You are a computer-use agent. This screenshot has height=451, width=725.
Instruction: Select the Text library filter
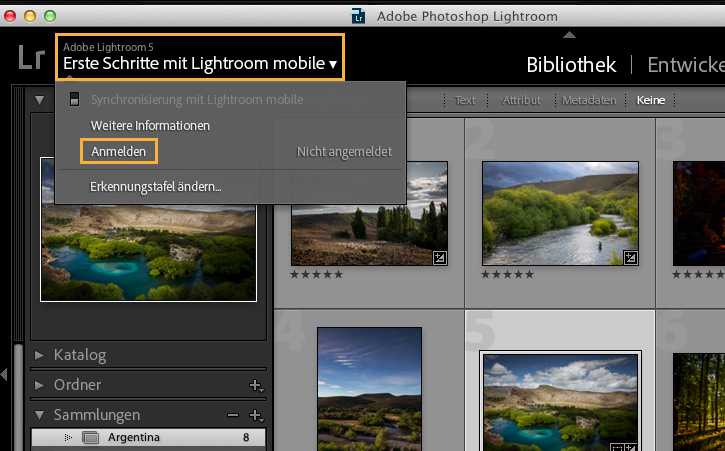[465, 100]
